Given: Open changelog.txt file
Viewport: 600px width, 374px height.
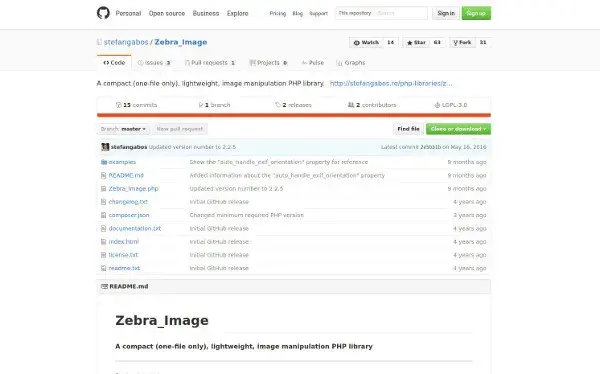Looking at the screenshot, I should point(128,202).
